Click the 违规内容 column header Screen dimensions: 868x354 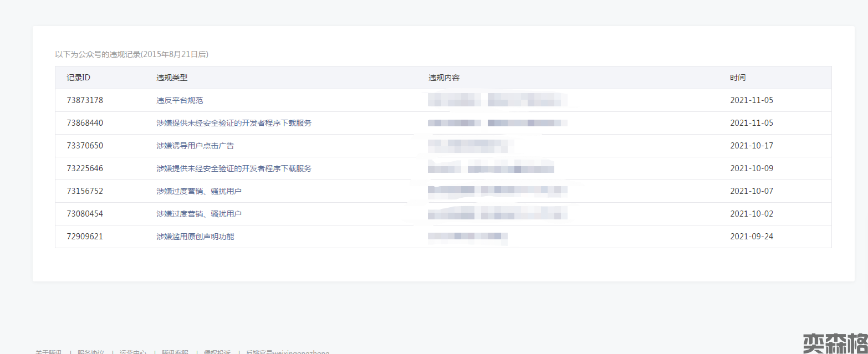point(444,78)
